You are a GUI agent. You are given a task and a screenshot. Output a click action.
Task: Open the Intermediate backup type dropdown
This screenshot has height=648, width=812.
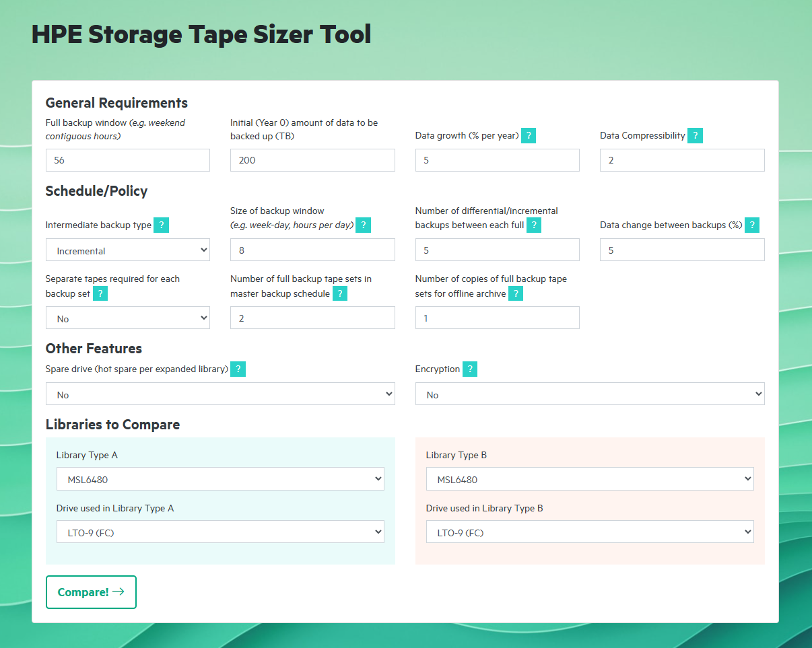127,250
